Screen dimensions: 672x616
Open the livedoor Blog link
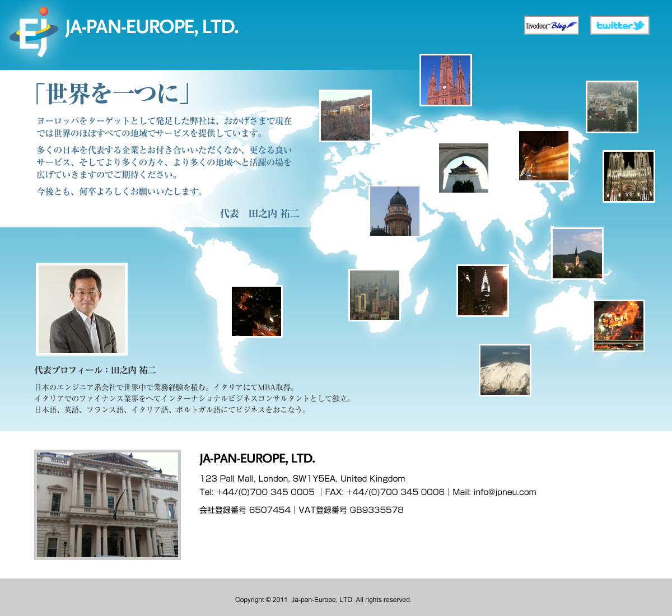tap(552, 25)
